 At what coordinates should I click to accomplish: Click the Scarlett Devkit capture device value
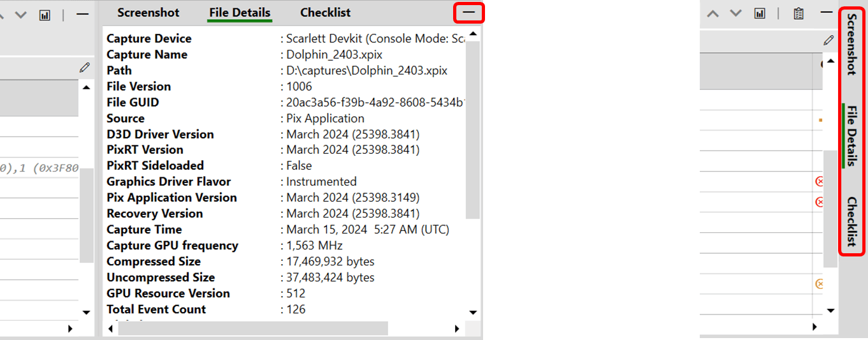[x=375, y=39]
